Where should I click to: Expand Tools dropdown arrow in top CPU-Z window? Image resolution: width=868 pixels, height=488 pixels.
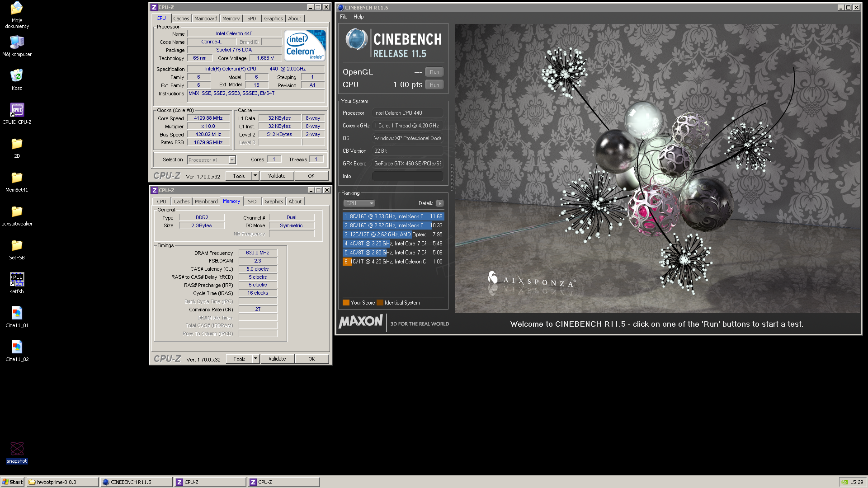pos(255,176)
